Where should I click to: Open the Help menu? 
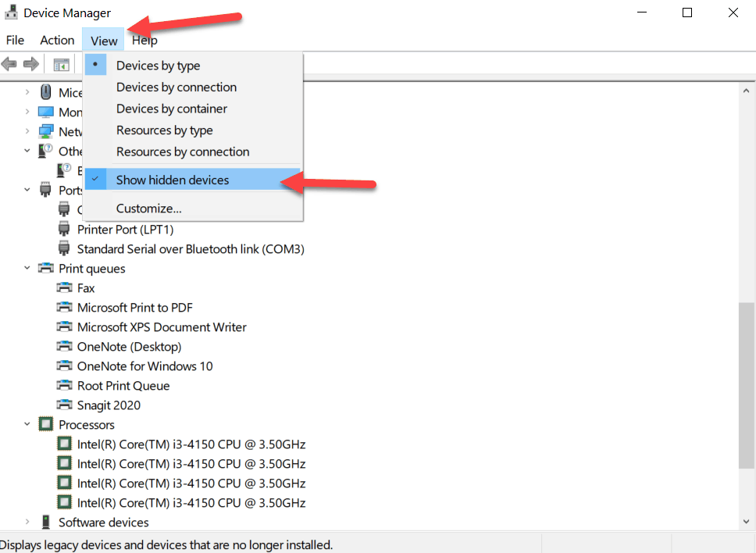pos(144,41)
